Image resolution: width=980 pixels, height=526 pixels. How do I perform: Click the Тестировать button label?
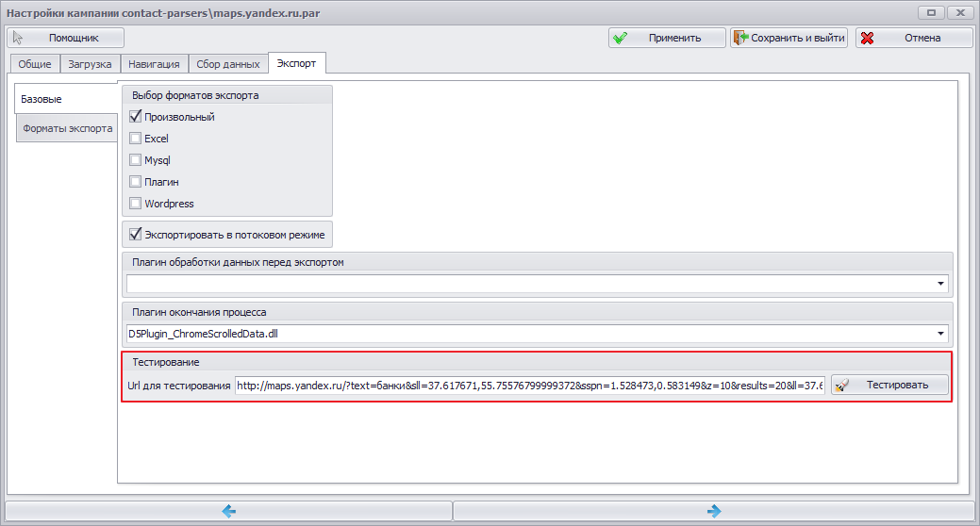(x=898, y=385)
